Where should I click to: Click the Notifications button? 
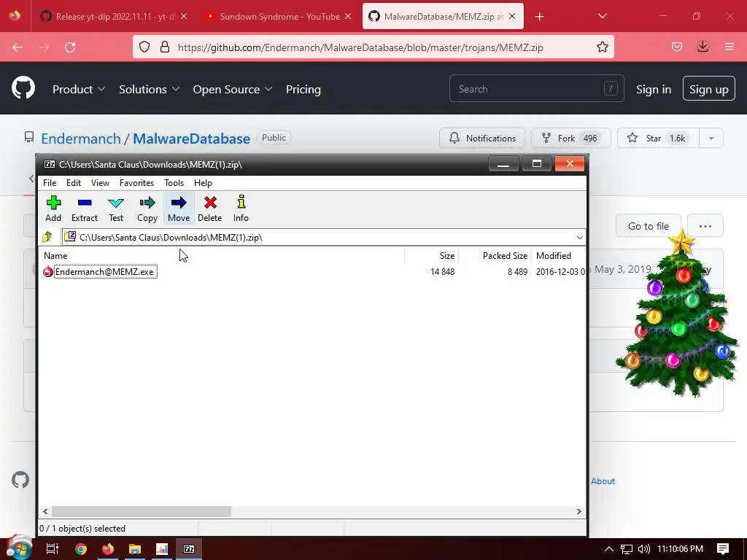point(482,138)
